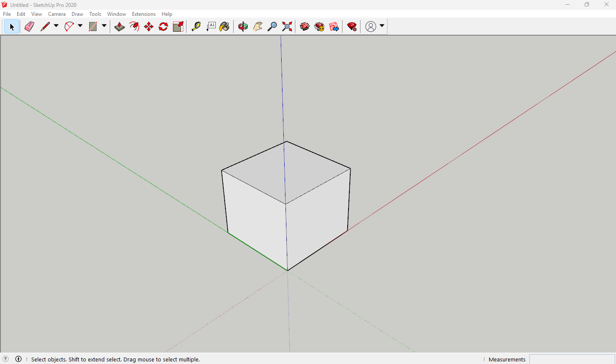Image resolution: width=616 pixels, height=364 pixels.
Task: Select the Push/Pull tool
Action: (120, 26)
